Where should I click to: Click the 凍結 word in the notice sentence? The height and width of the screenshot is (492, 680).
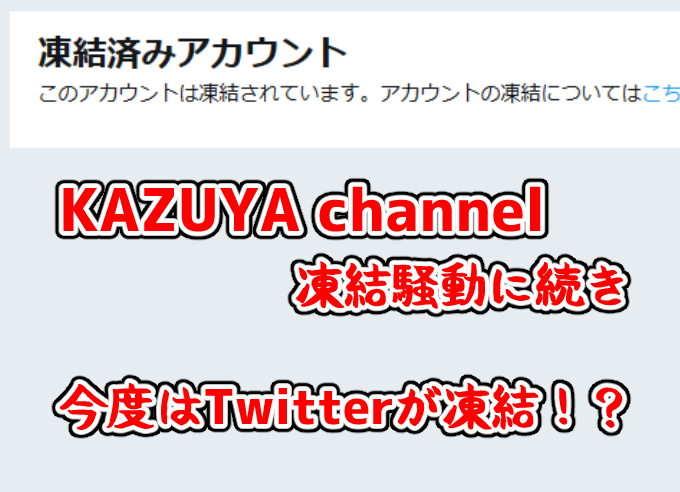[219, 94]
